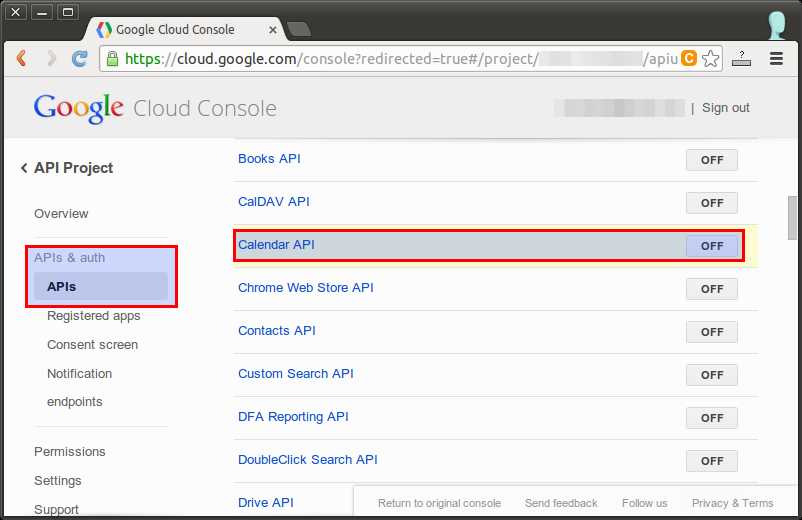This screenshot has width=802, height=520.
Task: Open a new tab with the blank tab button
Action: pyautogui.click(x=299, y=30)
